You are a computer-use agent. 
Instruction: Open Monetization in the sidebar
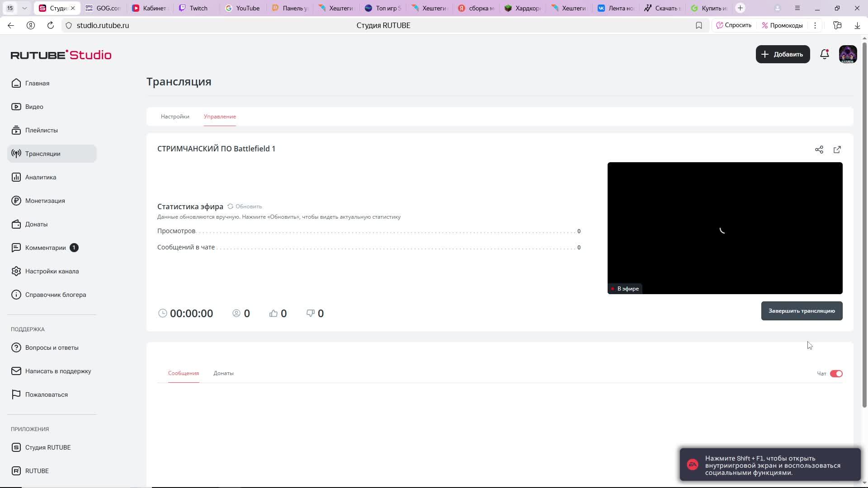45,201
